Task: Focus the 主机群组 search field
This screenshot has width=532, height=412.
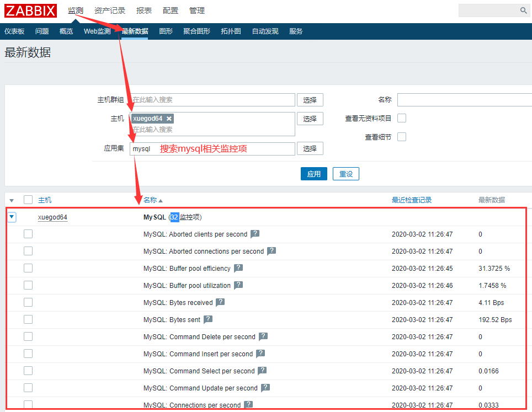Action: pos(212,100)
